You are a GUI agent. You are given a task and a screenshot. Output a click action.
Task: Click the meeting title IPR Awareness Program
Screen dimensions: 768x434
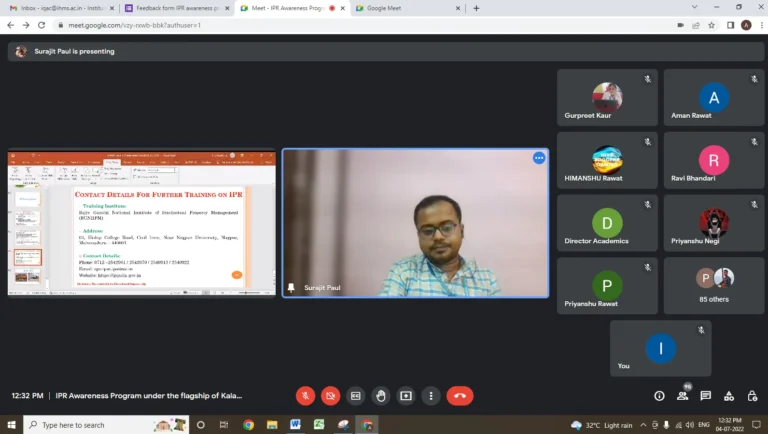point(149,396)
